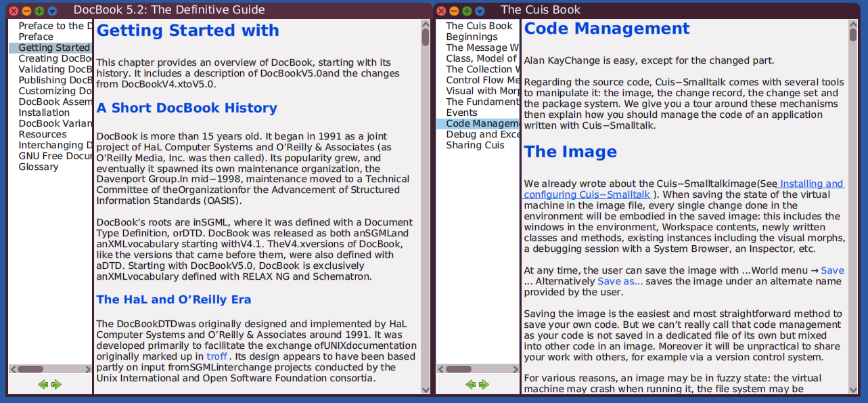Click the Cuis contents horizontal scrollbar's right arrow
This screenshot has height=403, width=868.
click(515, 369)
